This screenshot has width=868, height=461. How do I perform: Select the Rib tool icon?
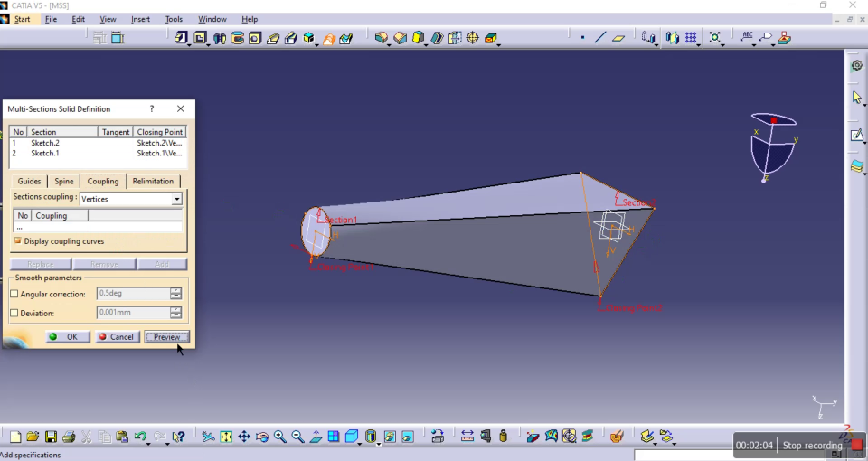273,38
